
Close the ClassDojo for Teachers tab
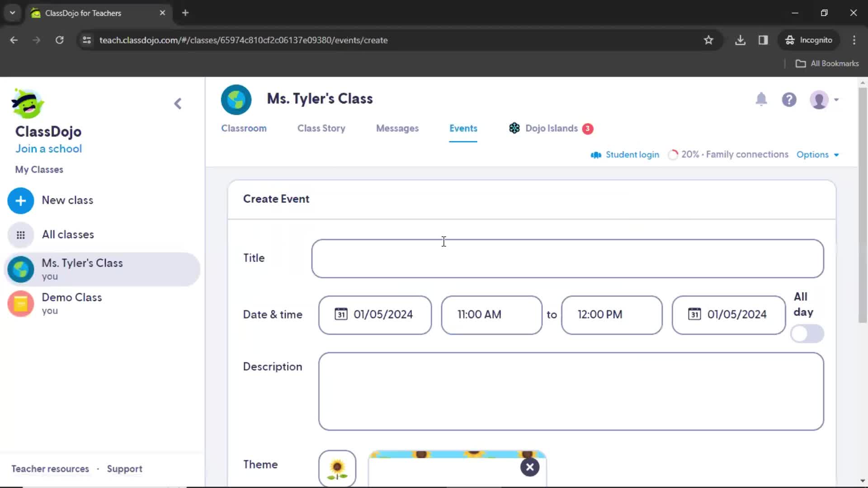tap(162, 13)
